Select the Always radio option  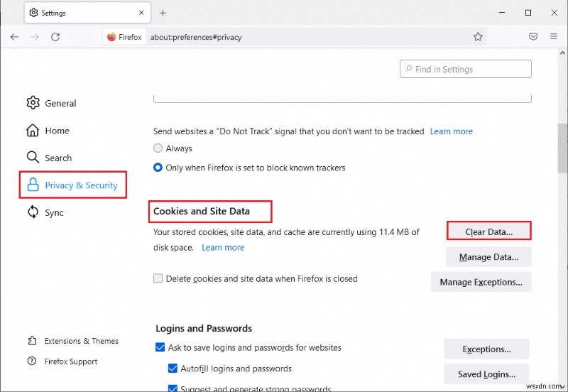point(158,148)
